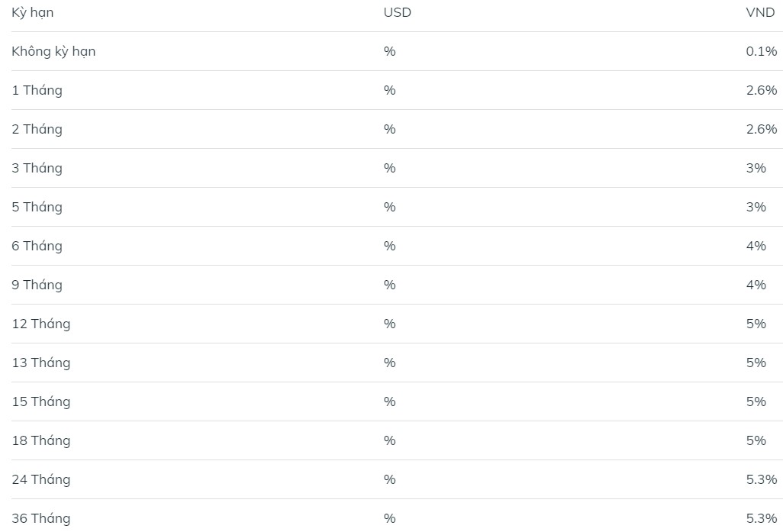Click the VND rate for 2 Tháng
The image size is (783, 532).
tap(762, 130)
